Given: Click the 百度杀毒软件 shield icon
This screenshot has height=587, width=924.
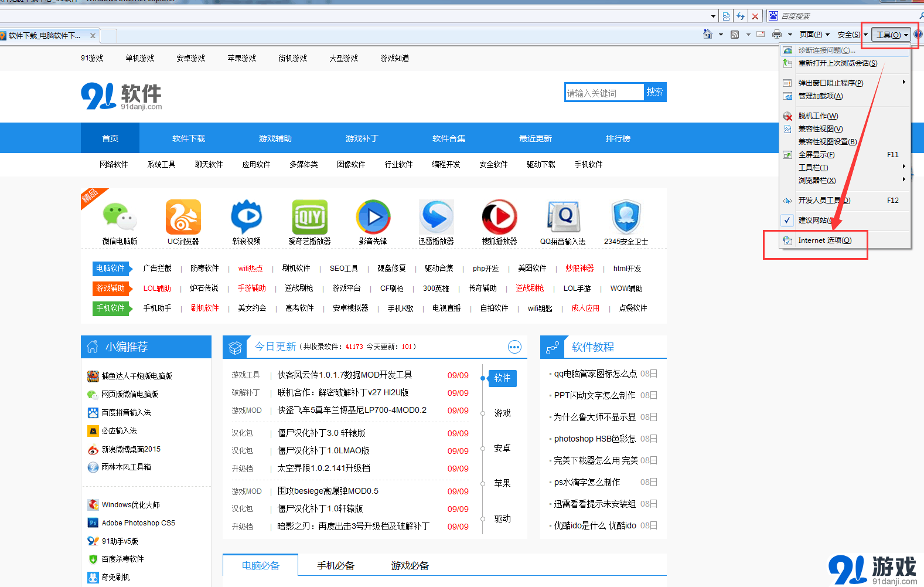Looking at the screenshot, I should tap(93, 559).
